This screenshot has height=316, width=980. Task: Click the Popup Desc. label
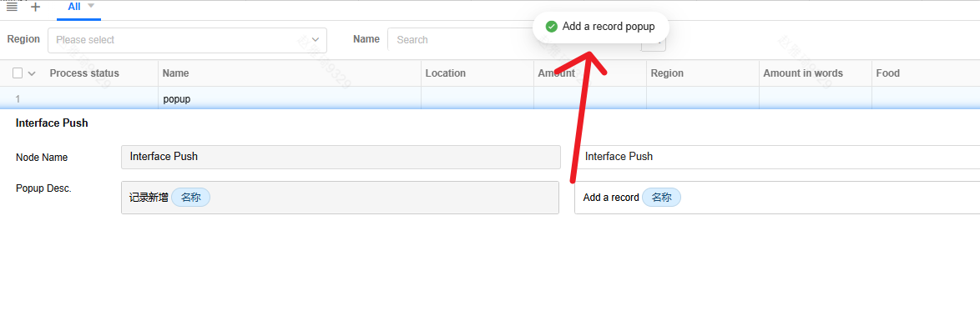point(43,188)
